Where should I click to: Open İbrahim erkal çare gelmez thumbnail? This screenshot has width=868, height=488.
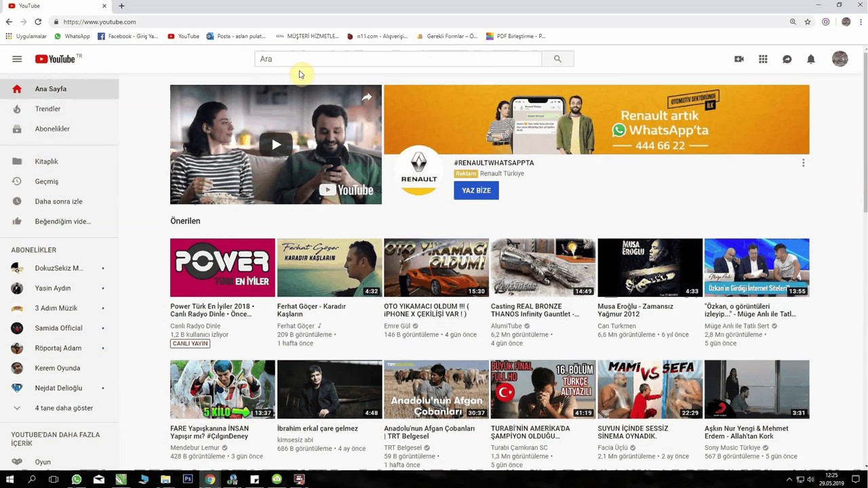click(x=330, y=390)
